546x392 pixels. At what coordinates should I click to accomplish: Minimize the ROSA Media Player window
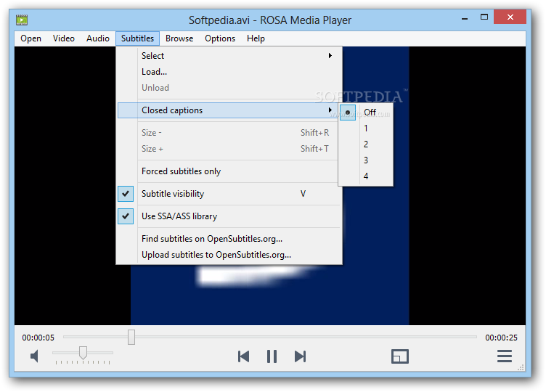(x=465, y=17)
